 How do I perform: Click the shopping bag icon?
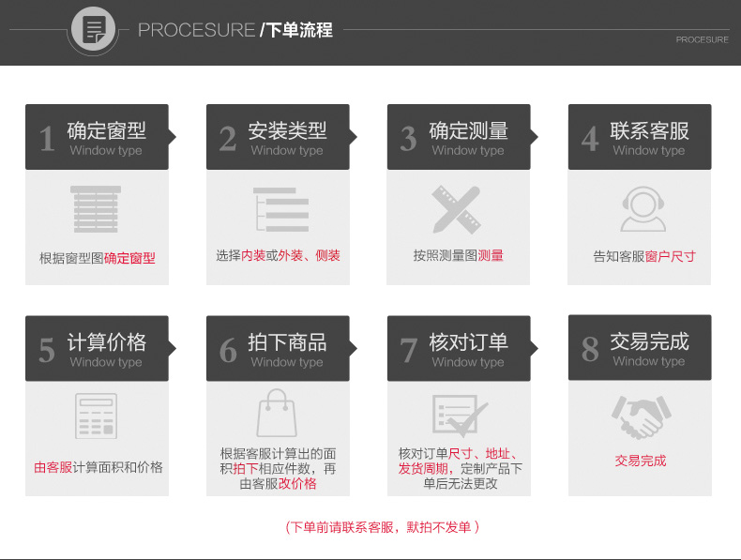coord(277,413)
